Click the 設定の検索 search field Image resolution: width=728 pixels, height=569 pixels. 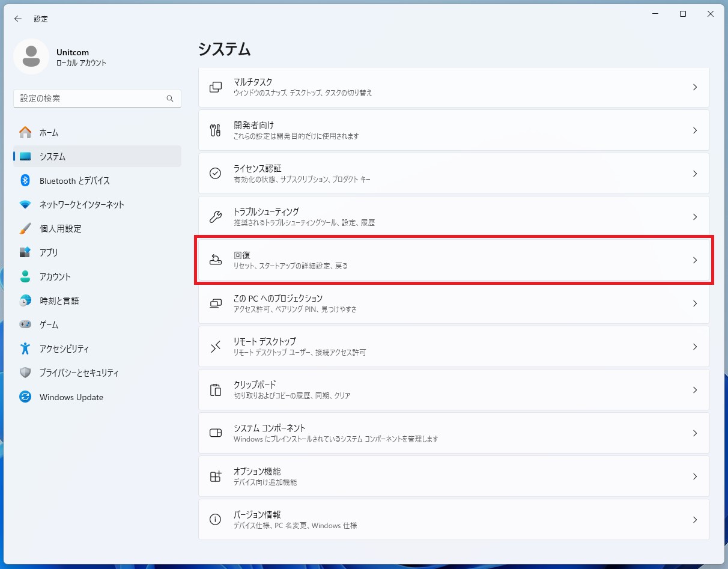pyautogui.click(x=90, y=99)
